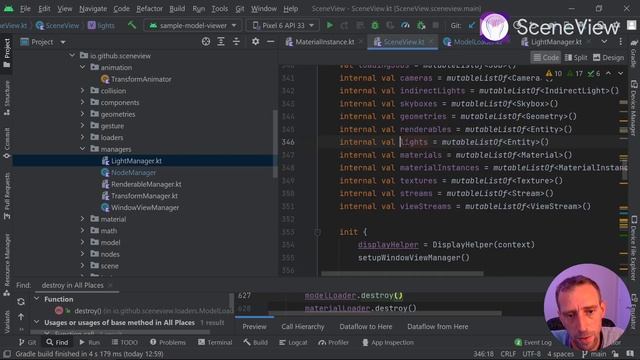640x360 pixels.
Task: Click the Rerun refresh icon in Find panel
Action: pyautogui.click(x=21, y=302)
